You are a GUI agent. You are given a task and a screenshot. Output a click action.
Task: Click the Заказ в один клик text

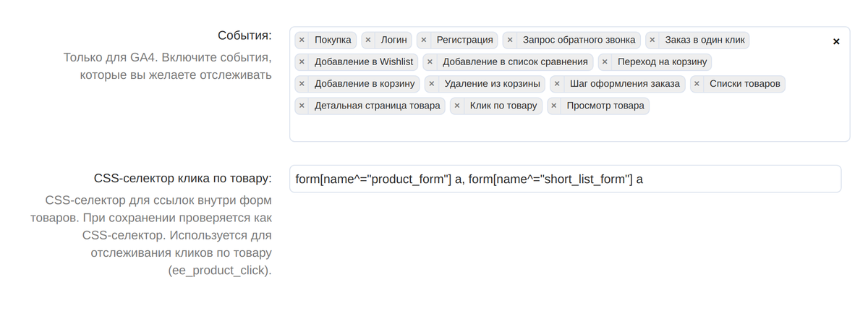pyautogui.click(x=705, y=40)
